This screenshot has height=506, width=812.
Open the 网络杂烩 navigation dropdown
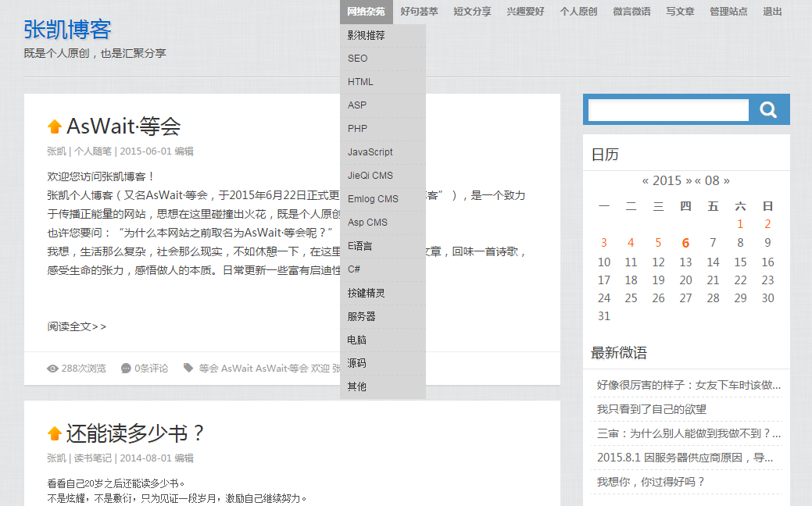[x=366, y=12]
